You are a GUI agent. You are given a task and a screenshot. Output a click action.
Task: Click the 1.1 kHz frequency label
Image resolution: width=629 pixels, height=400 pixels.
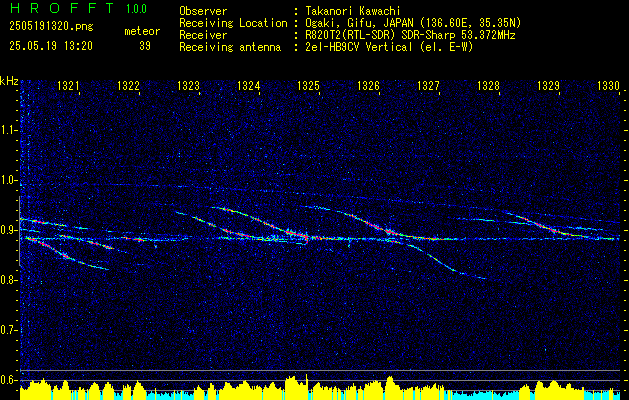click(9, 130)
